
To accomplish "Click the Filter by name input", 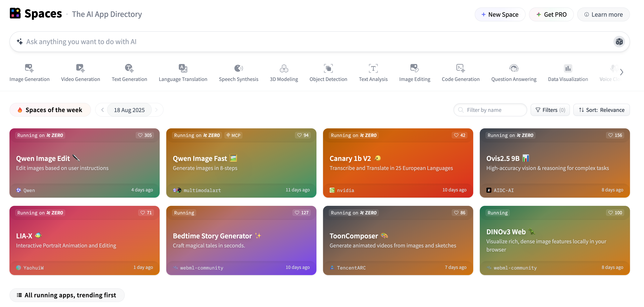I will (x=490, y=110).
